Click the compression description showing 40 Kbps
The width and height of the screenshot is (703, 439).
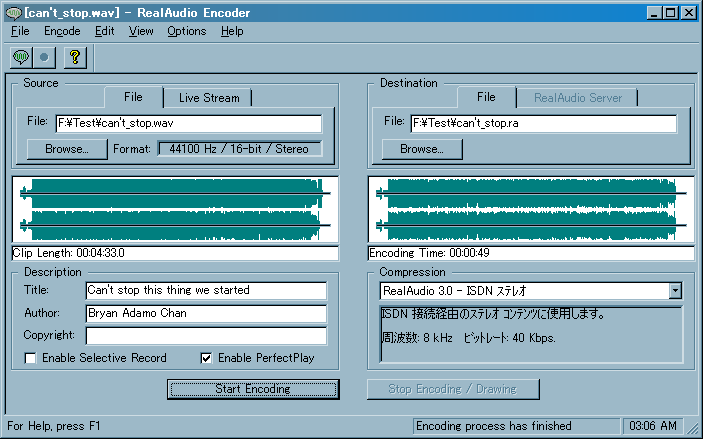531,335
